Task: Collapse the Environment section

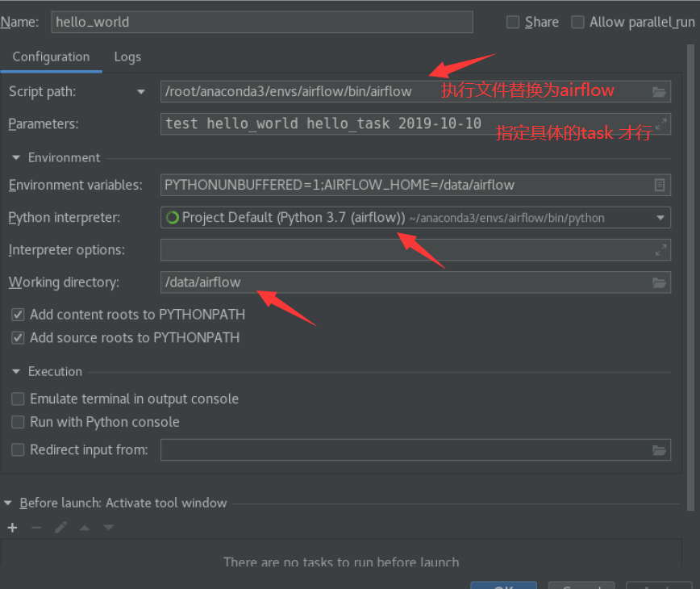Action: [16, 157]
